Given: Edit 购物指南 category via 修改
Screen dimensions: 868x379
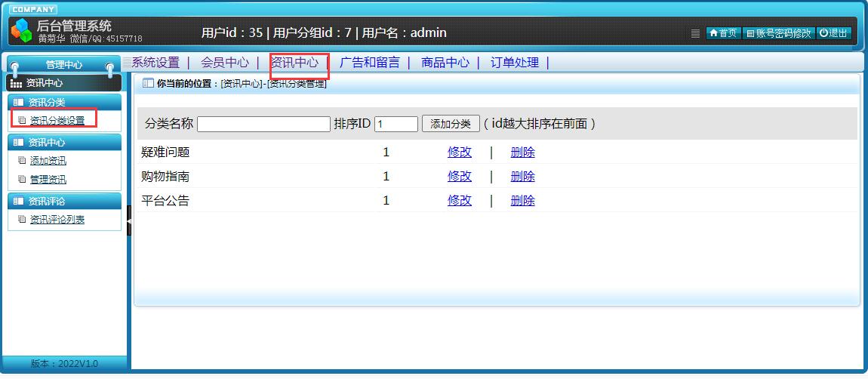Looking at the screenshot, I should 460,176.
